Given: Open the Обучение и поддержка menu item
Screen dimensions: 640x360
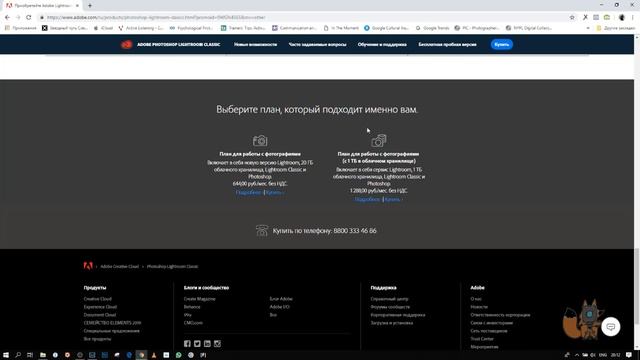Looking at the screenshot, I should coord(382,44).
